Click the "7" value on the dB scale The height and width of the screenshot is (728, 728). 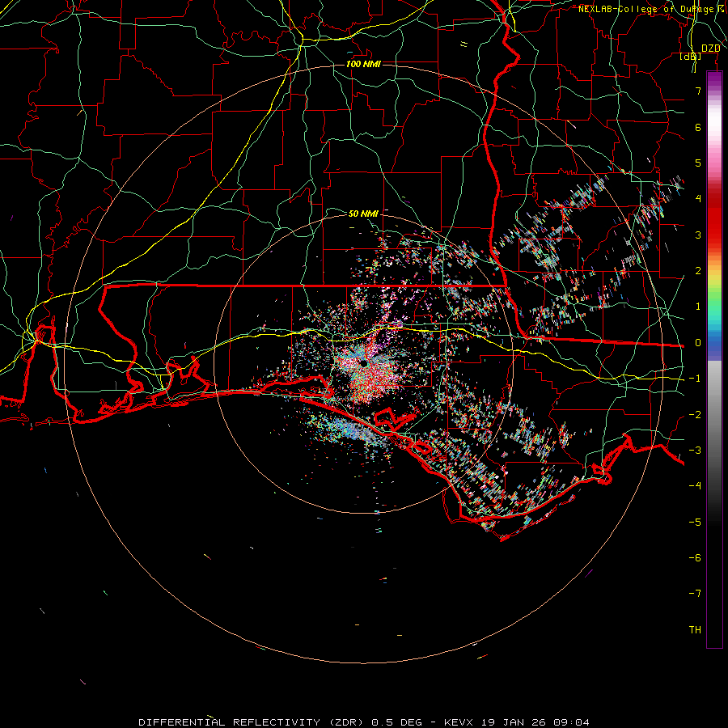[x=698, y=91]
